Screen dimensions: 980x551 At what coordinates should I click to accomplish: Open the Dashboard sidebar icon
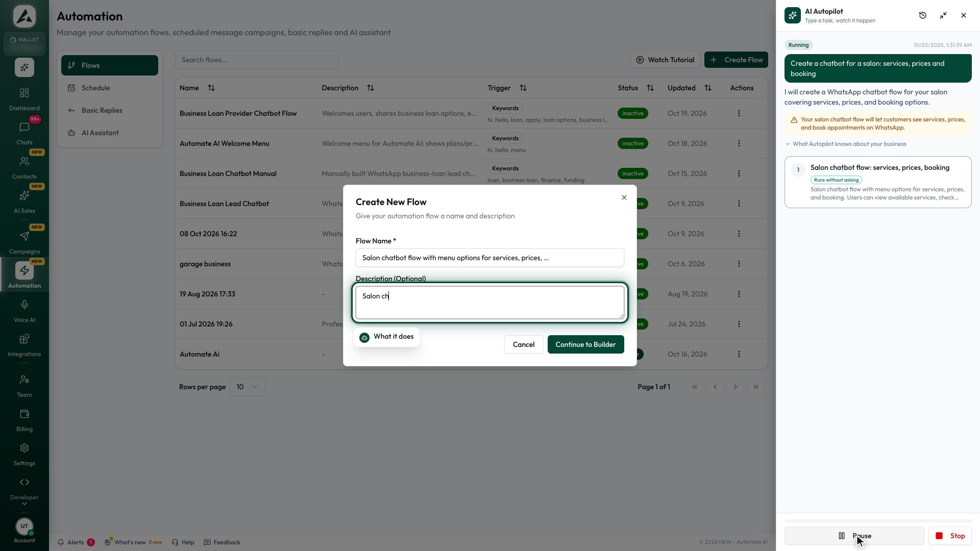tap(24, 93)
